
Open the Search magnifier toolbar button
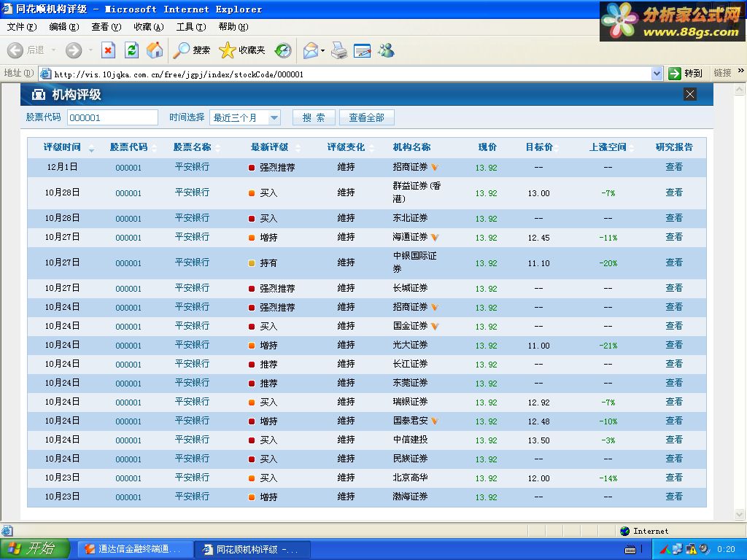tap(191, 50)
